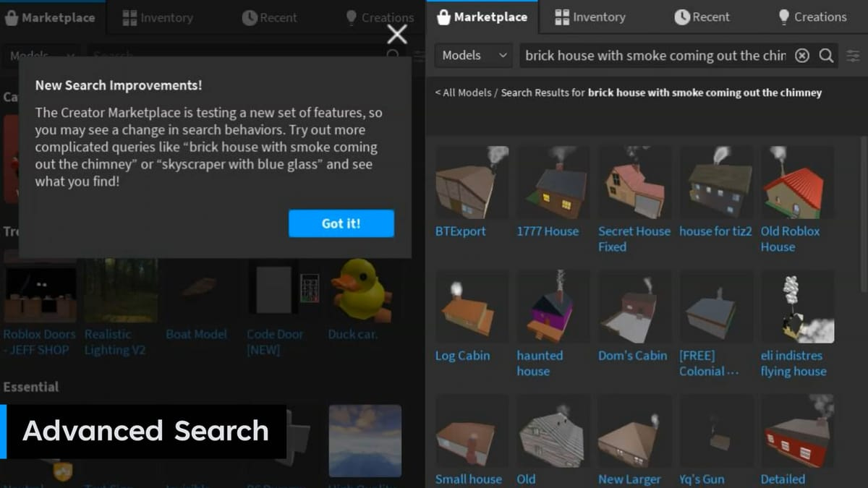Select the Small house model thumbnail
This screenshot has height=488, width=868.
472,430
